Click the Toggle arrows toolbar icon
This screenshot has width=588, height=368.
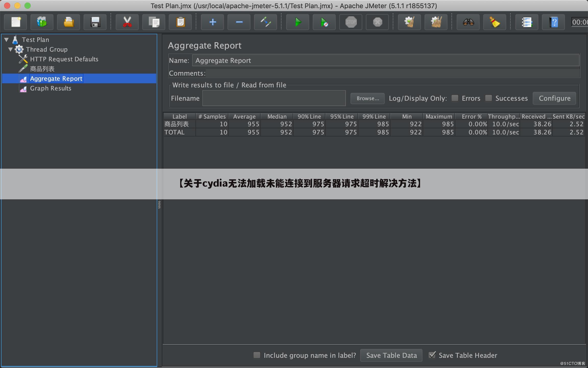point(265,22)
